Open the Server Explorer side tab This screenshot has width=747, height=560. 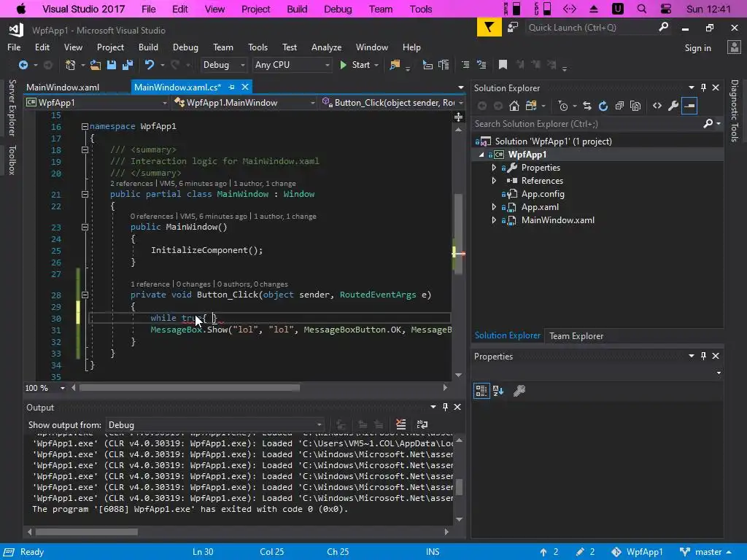coord(12,108)
